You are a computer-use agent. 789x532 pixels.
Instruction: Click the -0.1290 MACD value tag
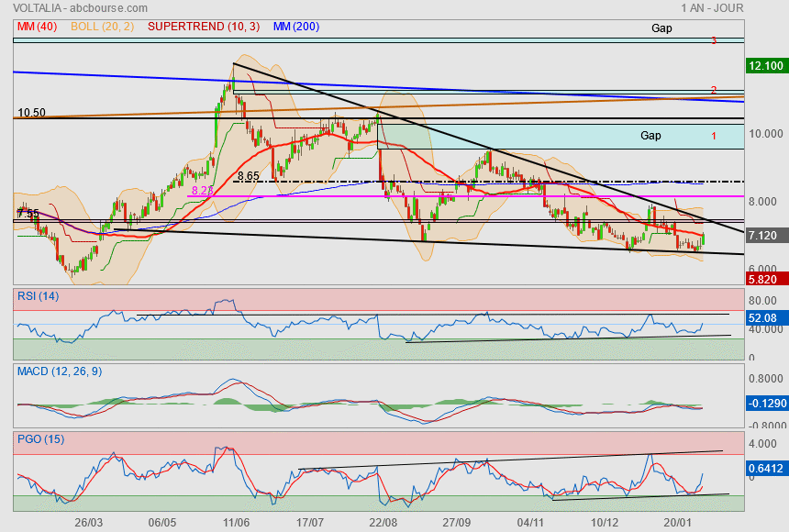click(766, 404)
